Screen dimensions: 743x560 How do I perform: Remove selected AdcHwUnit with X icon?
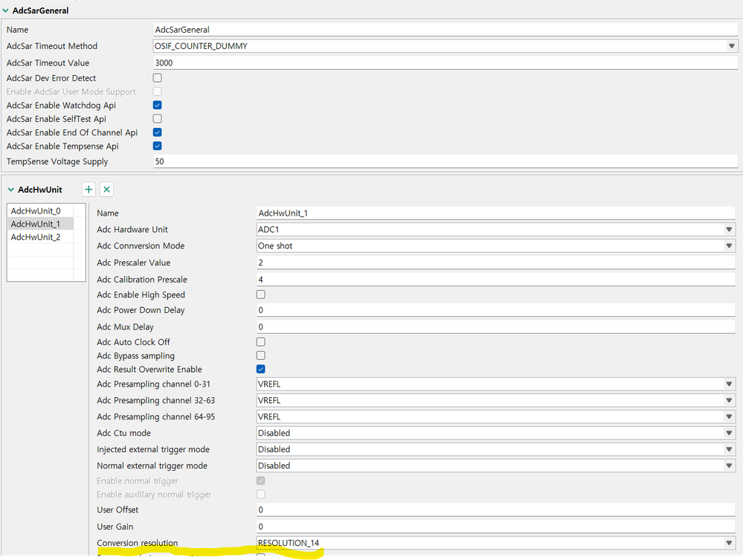tap(106, 190)
